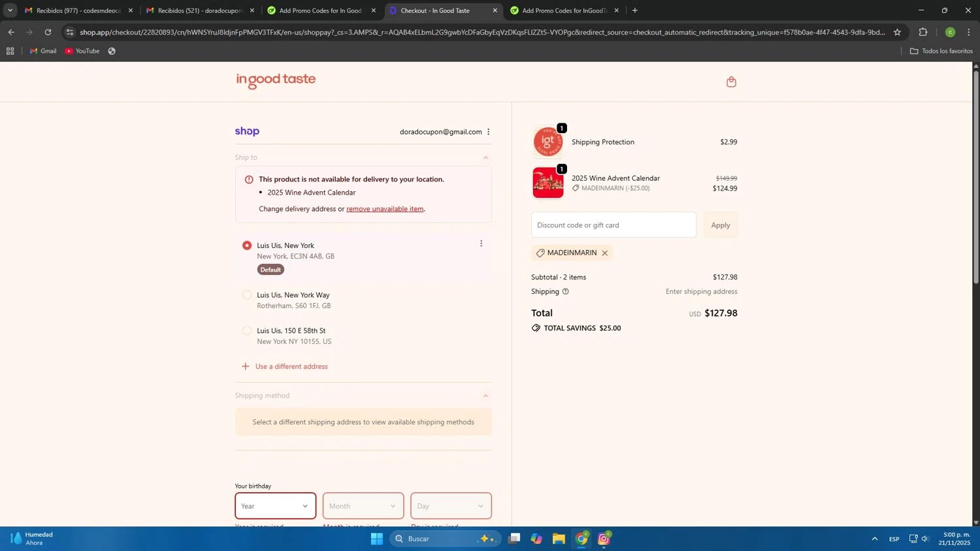Screen dimensions: 980x551
Task: Click Use a different address
Action: (285, 367)
